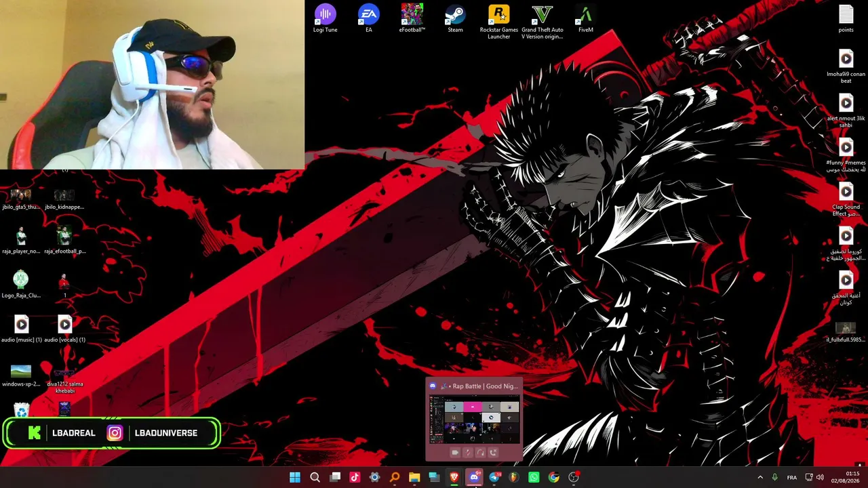Select the 'il_fullxfull.5985...' image file

pyautogui.click(x=846, y=331)
